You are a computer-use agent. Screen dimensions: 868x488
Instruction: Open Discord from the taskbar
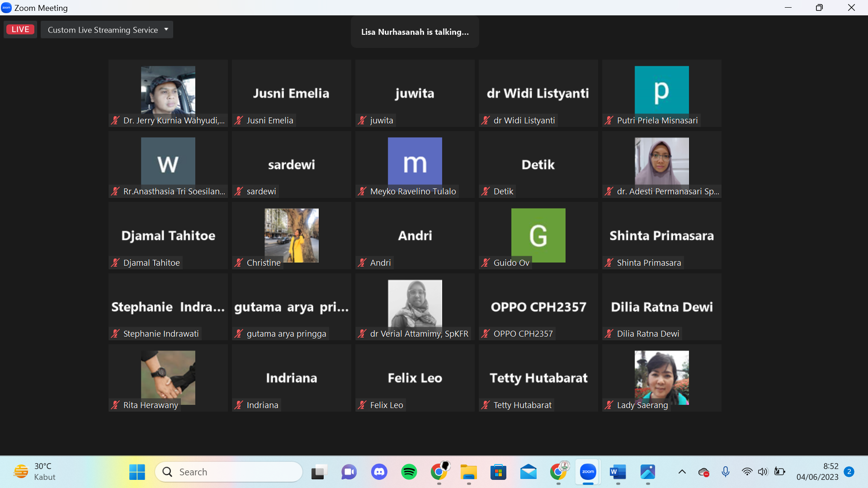tap(379, 472)
